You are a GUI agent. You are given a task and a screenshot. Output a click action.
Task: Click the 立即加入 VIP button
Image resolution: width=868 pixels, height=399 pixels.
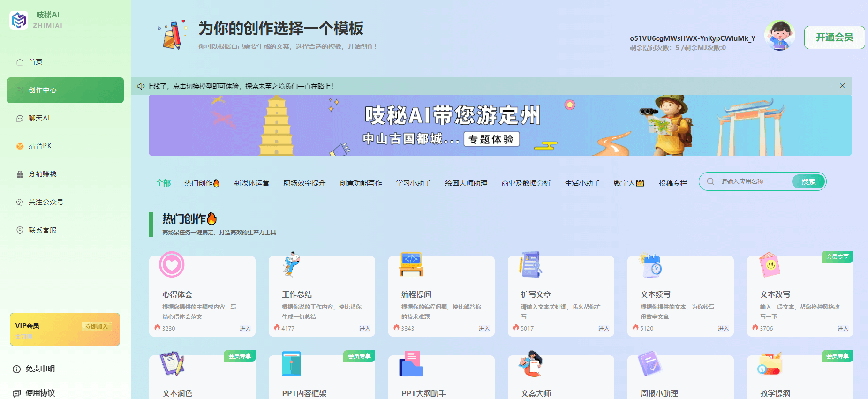[97, 326]
